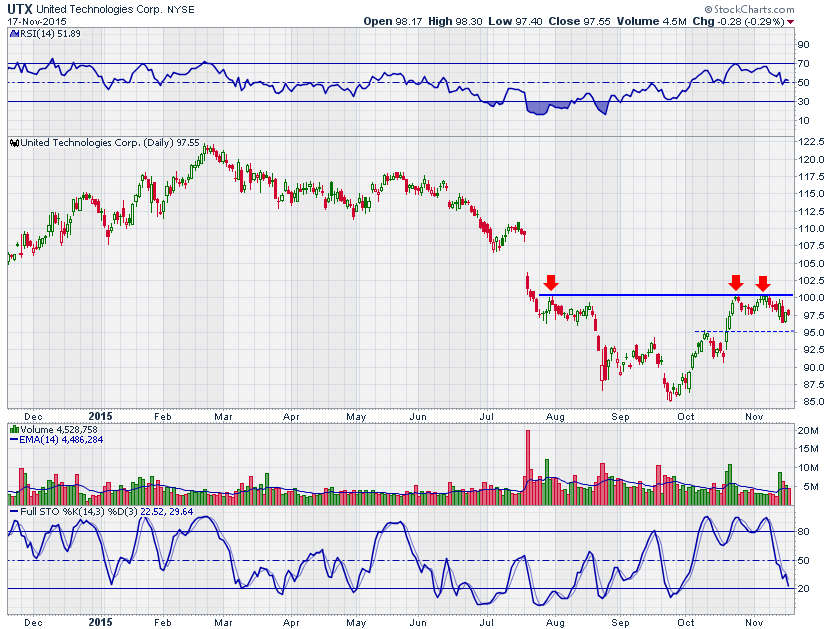Click the 105.0 price axis label

tap(811, 263)
